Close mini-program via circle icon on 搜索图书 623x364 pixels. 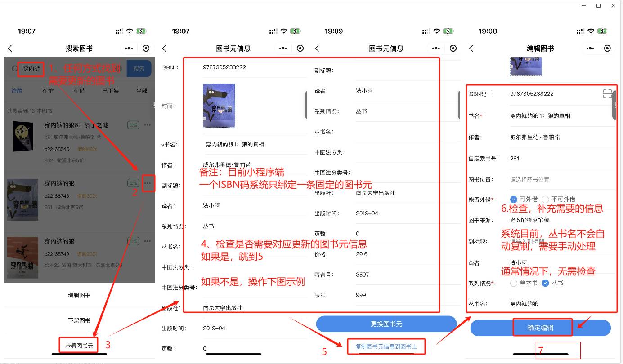146,49
